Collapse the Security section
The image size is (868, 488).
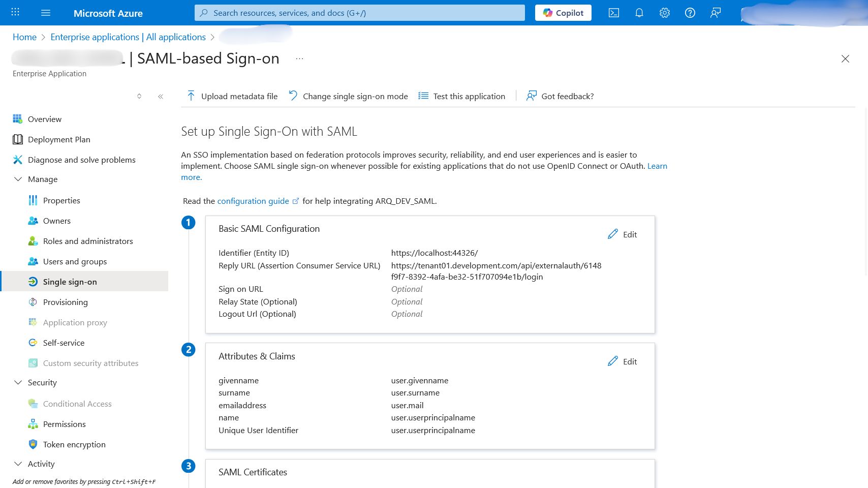tap(18, 382)
